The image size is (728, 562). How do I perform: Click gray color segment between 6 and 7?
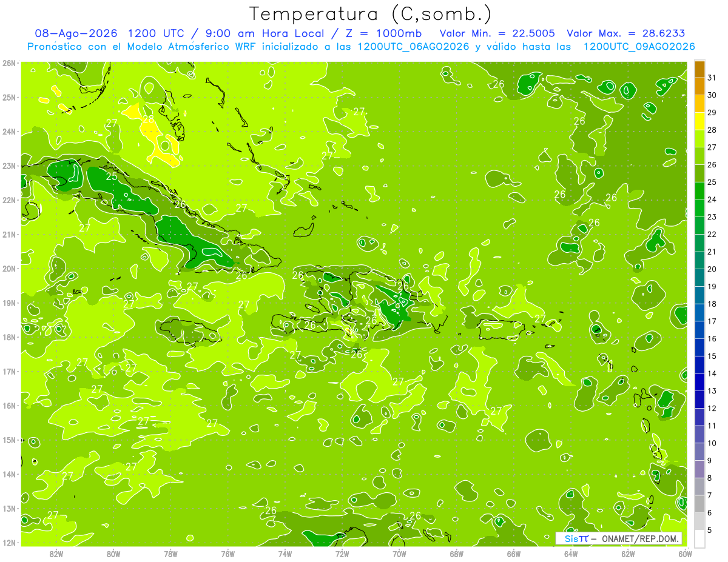coord(699,504)
